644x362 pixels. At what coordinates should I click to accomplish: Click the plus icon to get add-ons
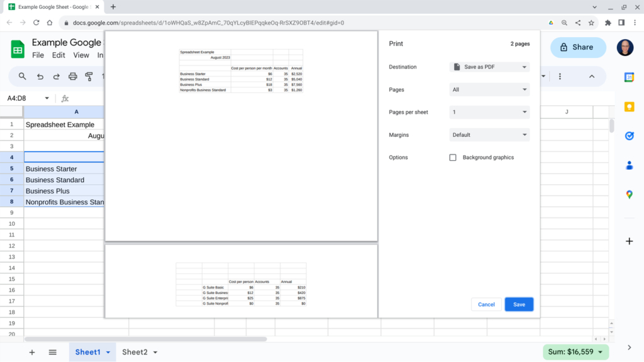[630, 241]
